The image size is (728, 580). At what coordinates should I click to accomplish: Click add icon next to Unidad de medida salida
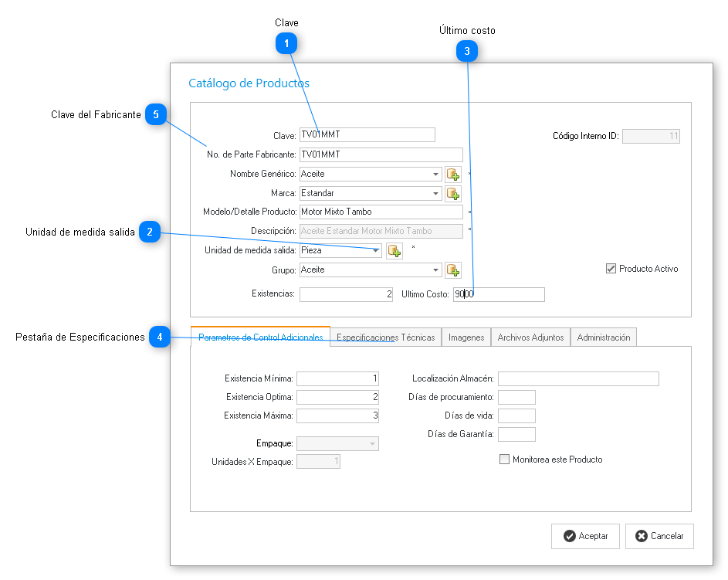point(394,251)
